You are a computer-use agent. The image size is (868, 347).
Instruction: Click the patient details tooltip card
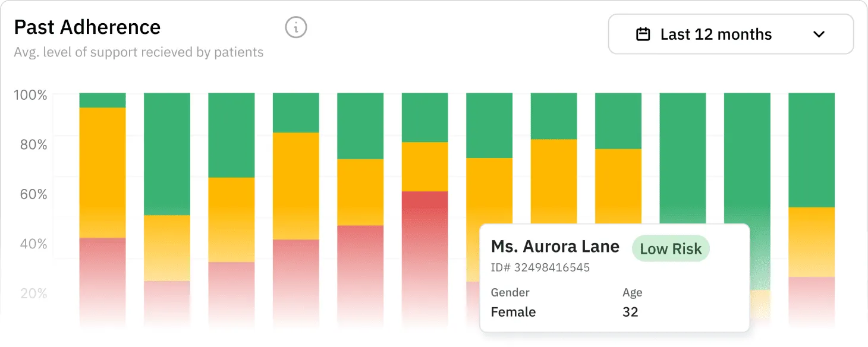click(x=614, y=277)
